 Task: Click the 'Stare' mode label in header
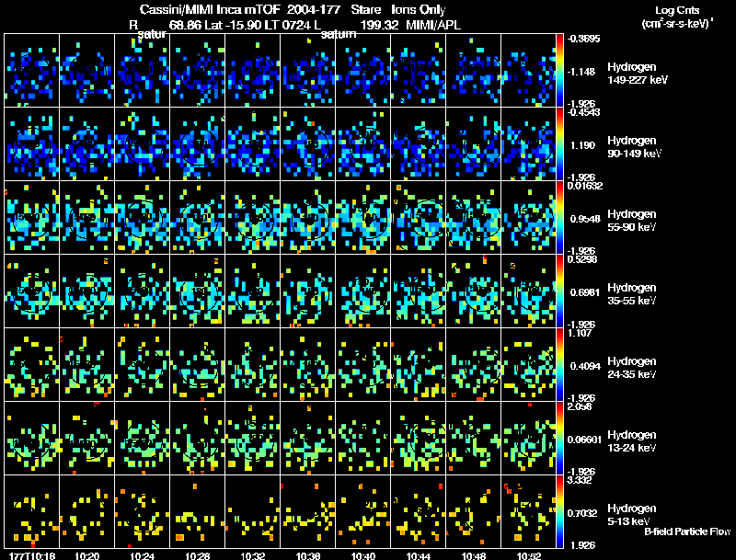coord(365,9)
